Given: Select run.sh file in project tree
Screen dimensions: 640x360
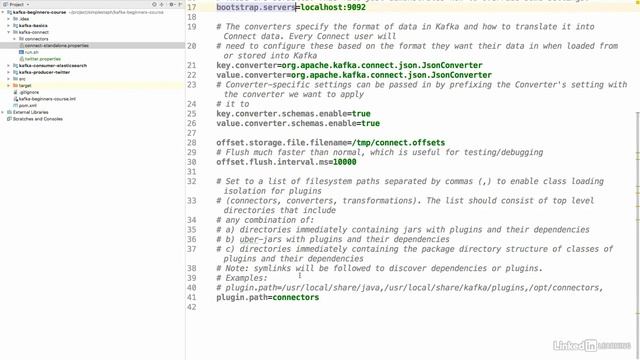Looking at the screenshot, I should 32,52.
